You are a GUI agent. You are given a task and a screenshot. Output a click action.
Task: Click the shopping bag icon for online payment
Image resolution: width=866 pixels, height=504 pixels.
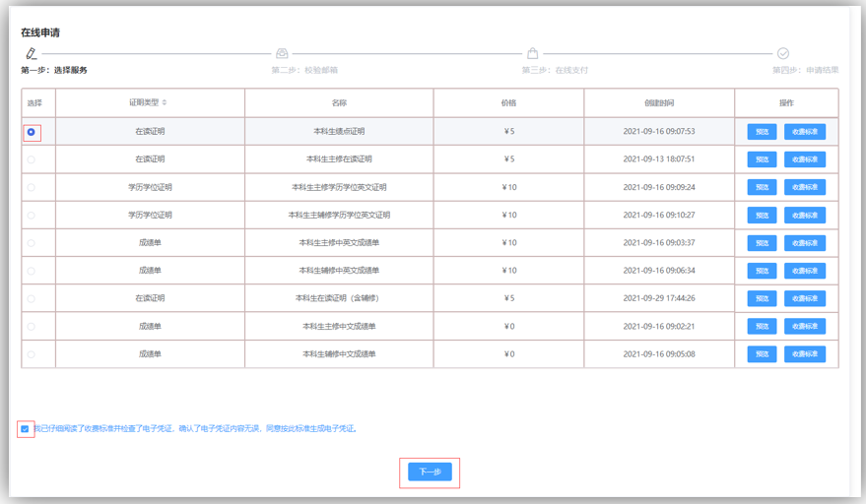click(532, 54)
